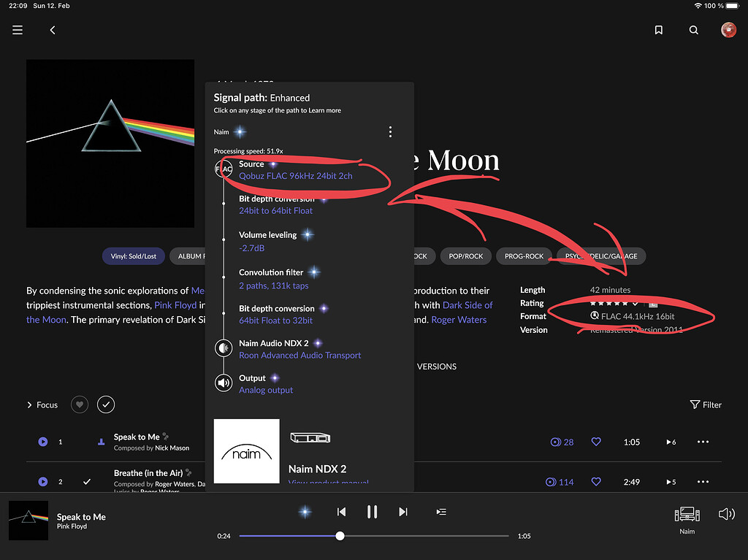Open the Naim zone selector in the player bar
Image resolution: width=748 pixels, height=560 pixels.
pos(687,515)
